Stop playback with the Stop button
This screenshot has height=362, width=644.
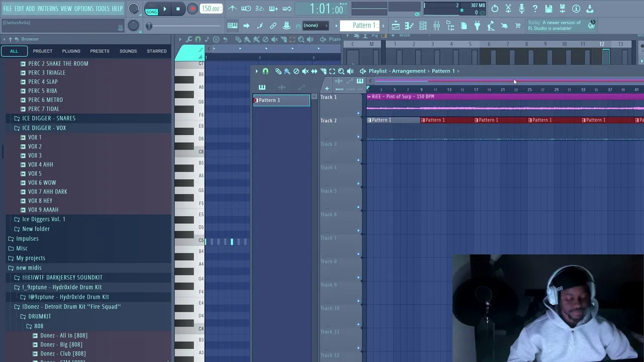(x=178, y=9)
